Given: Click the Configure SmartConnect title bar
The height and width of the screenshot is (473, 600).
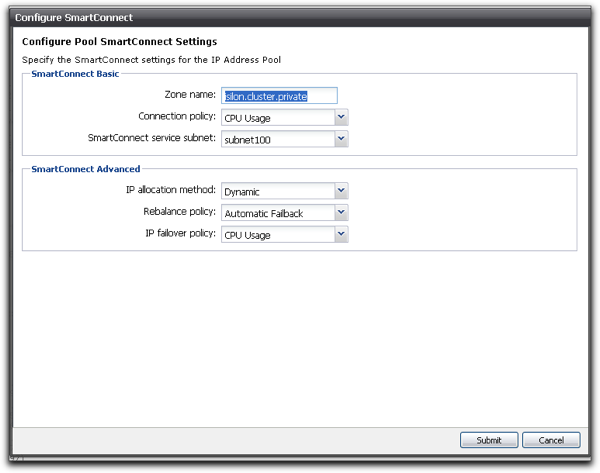Looking at the screenshot, I should pyautogui.click(x=300, y=18).
